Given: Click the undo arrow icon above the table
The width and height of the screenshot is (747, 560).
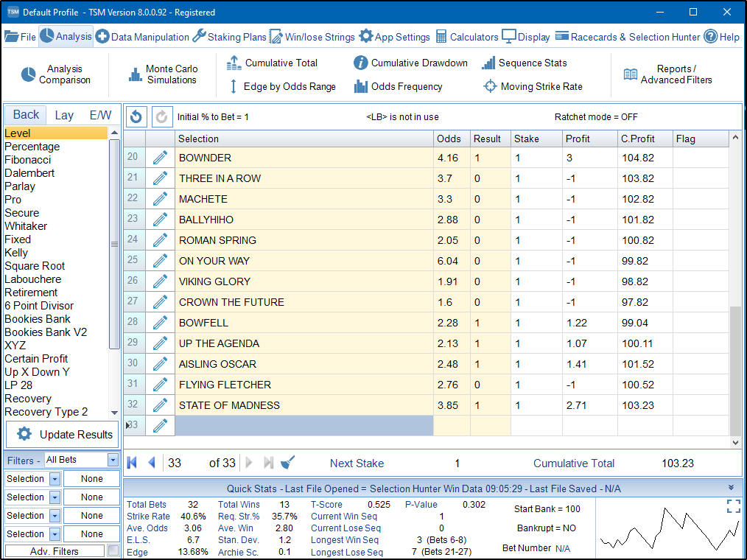Looking at the screenshot, I should (x=136, y=116).
